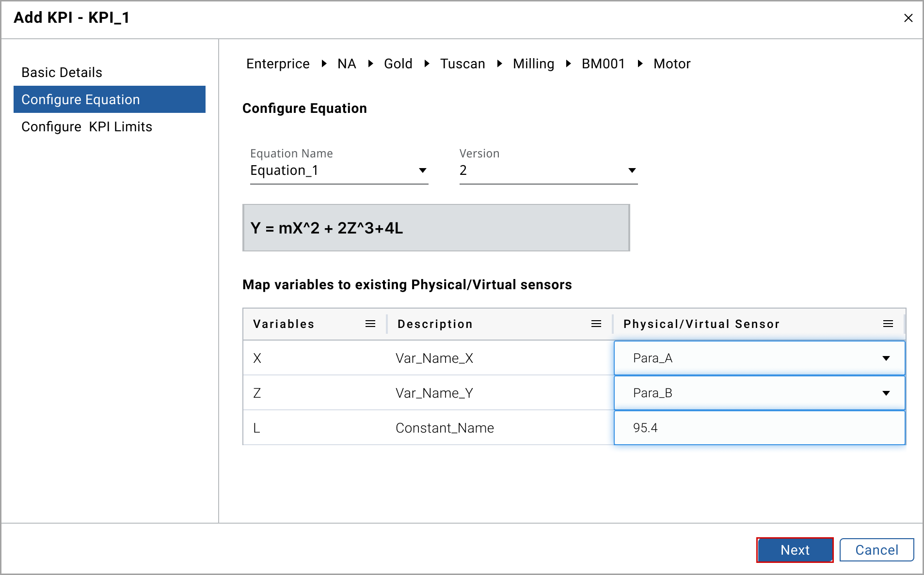Click the constant value field 95.4
924x575 pixels.
(x=759, y=428)
